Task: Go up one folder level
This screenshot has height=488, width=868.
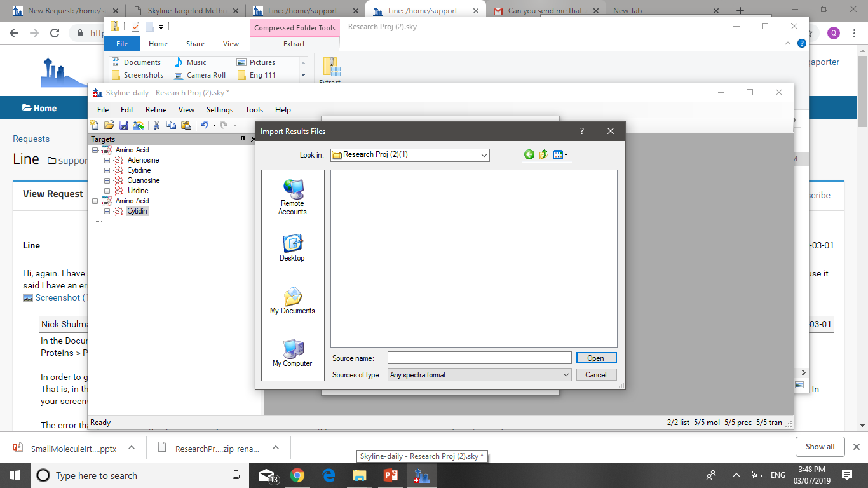Action: coord(544,154)
